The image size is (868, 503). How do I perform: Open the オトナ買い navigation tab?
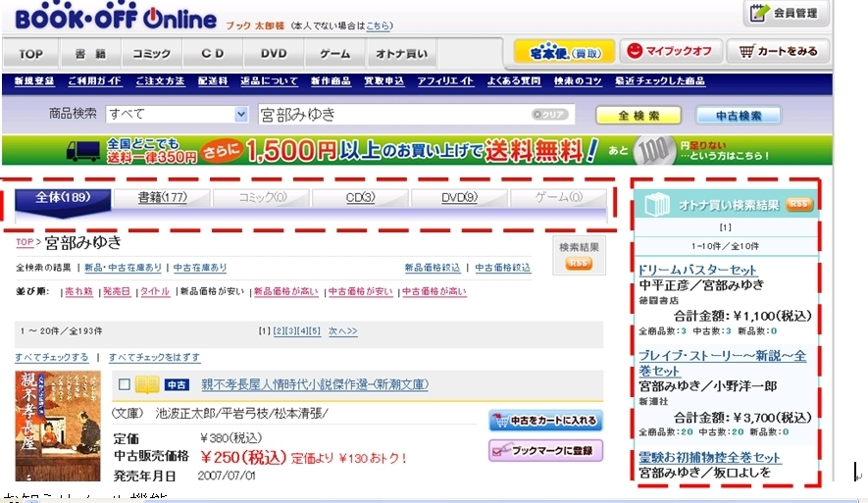[401, 54]
